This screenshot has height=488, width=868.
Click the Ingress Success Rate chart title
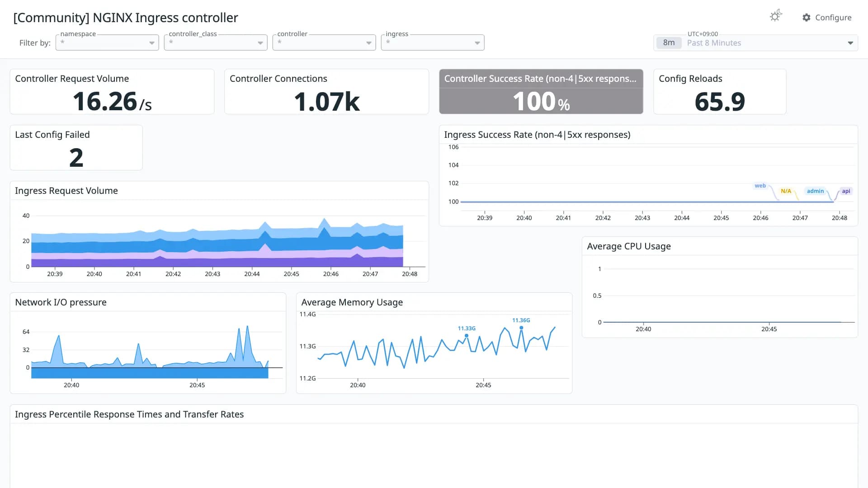tap(537, 135)
